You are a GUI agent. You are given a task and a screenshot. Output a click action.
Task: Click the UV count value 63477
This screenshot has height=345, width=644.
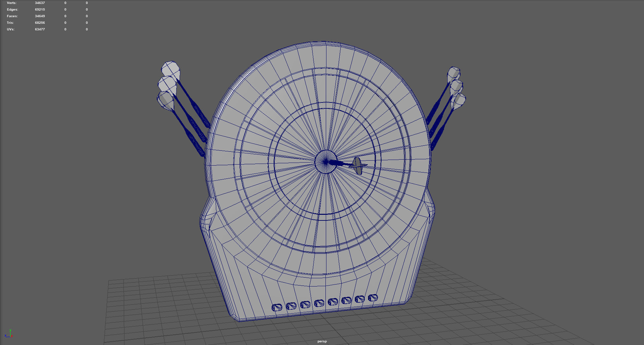pos(40,29)
